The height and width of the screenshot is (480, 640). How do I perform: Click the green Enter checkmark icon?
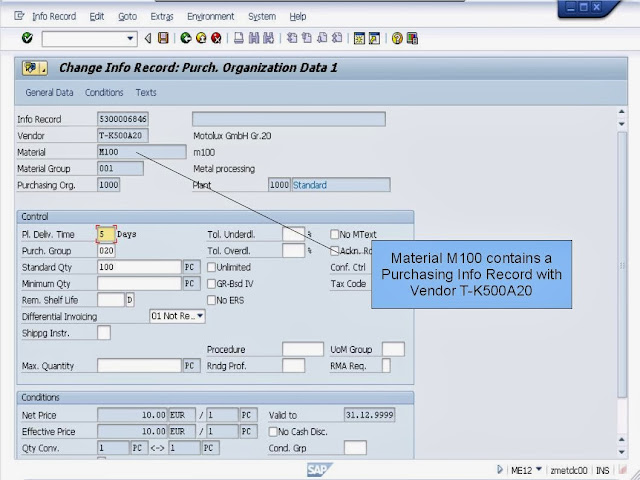[27, 38]
